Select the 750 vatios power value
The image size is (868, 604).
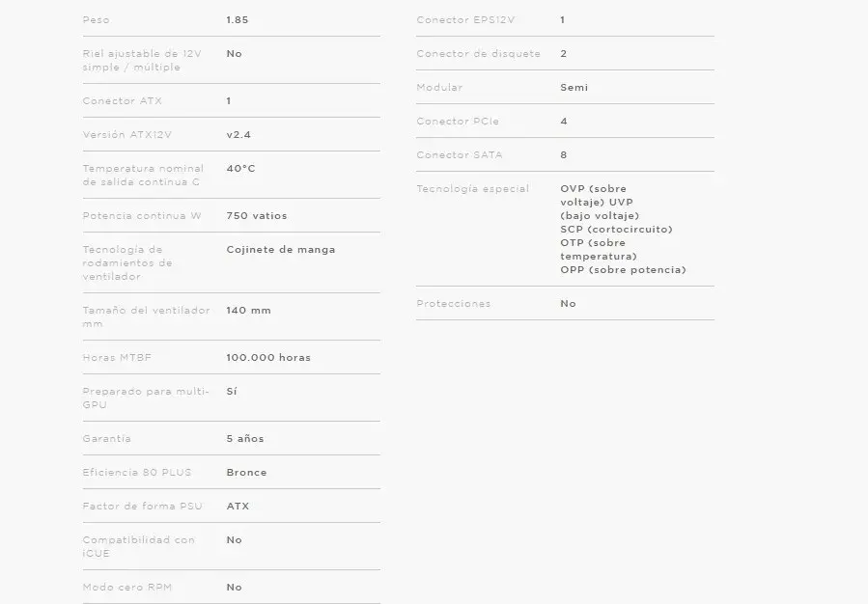tap(256, 215)
